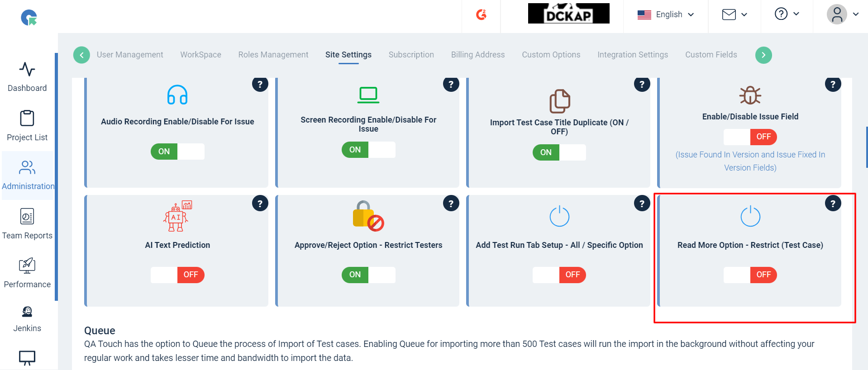Screen dimensions: 868x370
Task: Toggle the Enable/Disable Issue Field switch
Action: pos(750,137)
